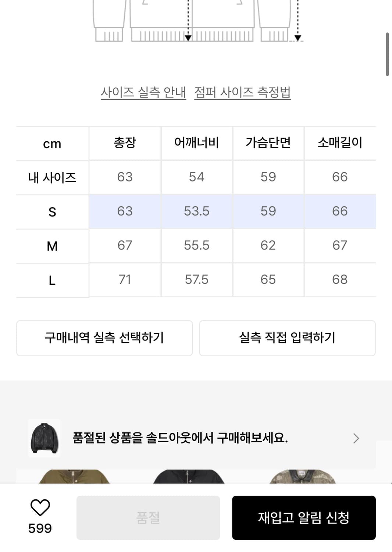Open the camo jacket product thumbnail
This screenshot has height=552, width=392.
point(302,477)
